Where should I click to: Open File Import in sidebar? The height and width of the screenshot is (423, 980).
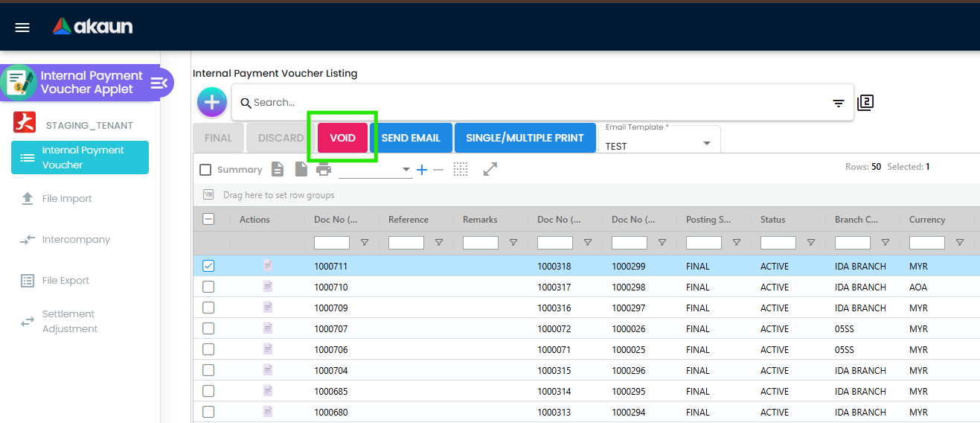[x=67, y=199]
